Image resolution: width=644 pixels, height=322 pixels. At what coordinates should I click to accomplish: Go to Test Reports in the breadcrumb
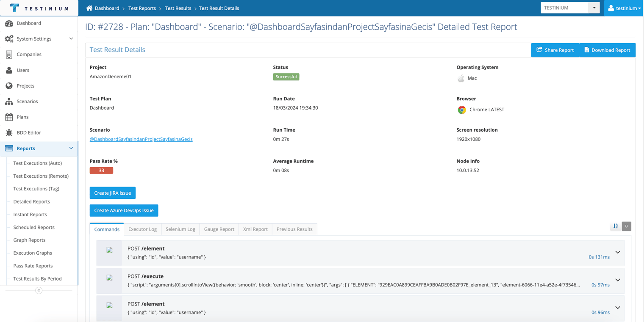[x=142, y=8]
